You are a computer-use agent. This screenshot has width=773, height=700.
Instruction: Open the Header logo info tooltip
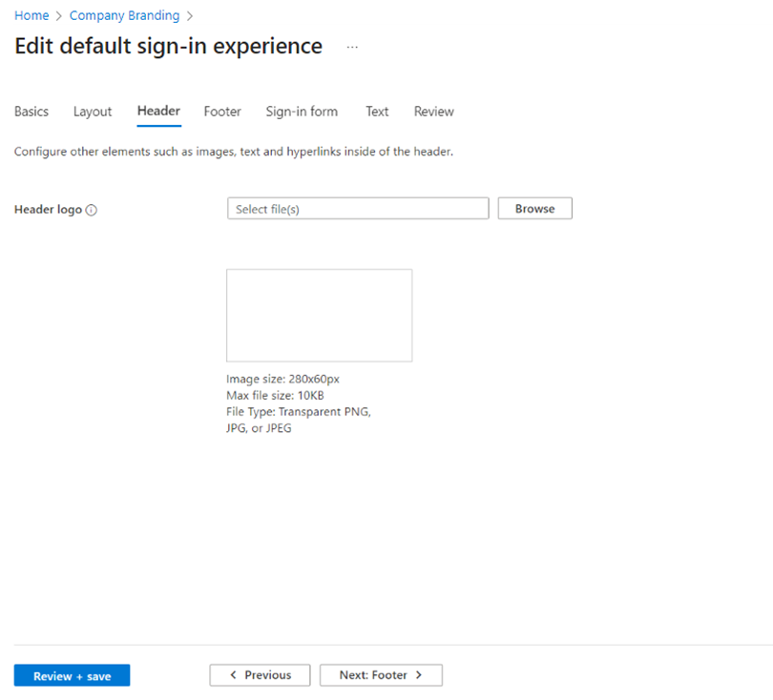[x=91, y=210]
